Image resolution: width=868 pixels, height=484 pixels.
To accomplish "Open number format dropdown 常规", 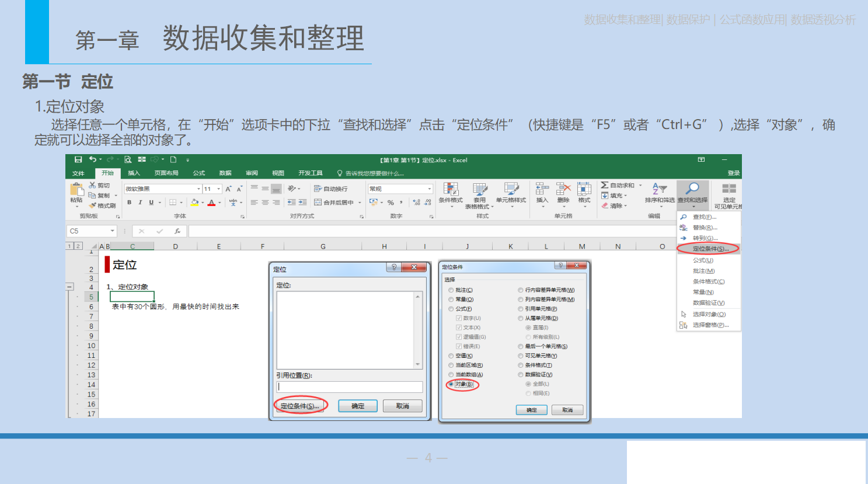I will [x=430, y=189].
